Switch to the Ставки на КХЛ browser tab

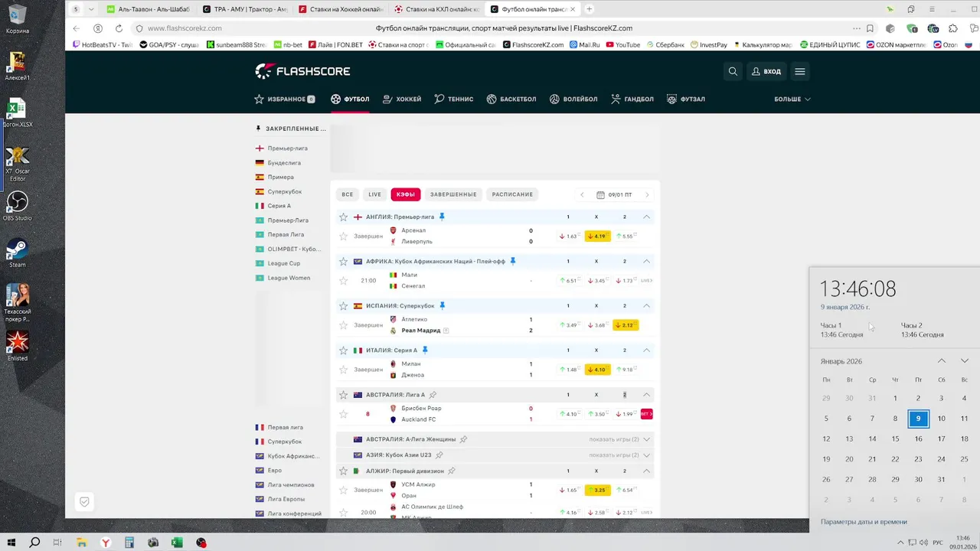(437, 9)
